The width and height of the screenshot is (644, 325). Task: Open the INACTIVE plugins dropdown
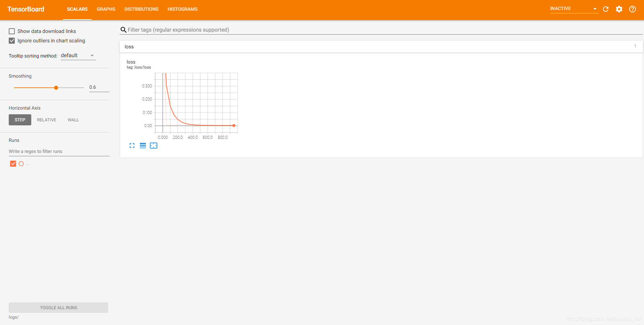tap(574, 9)
